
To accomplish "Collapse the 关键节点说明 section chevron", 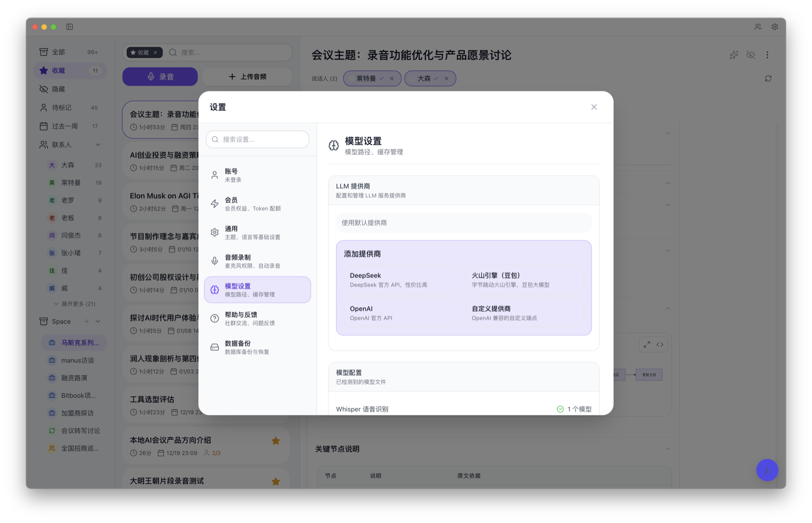I will [668, 449].
